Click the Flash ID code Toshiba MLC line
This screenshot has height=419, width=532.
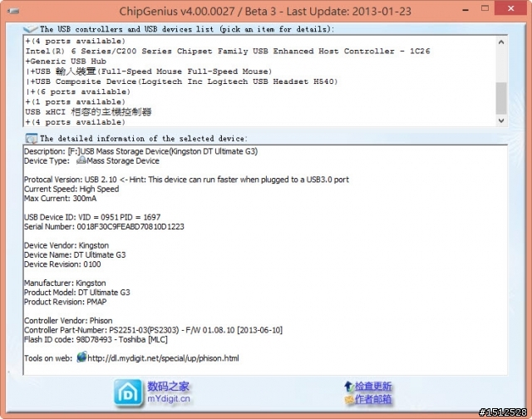click(96, 340)
